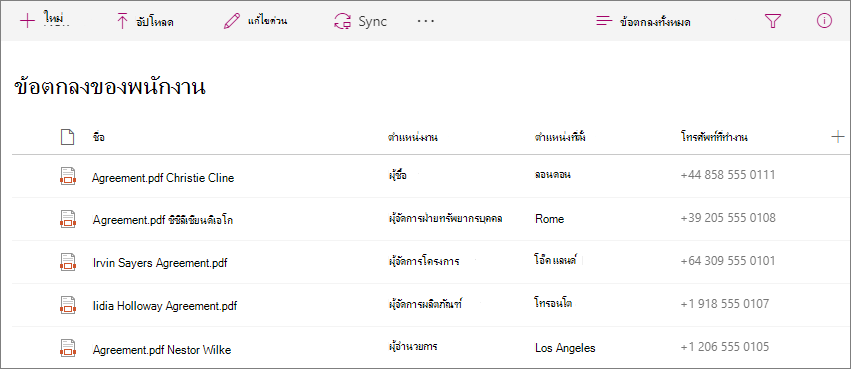Click PDF icon for Iidia Holloway agreement
The image size is (851, 369).
[x=67, y=305]
